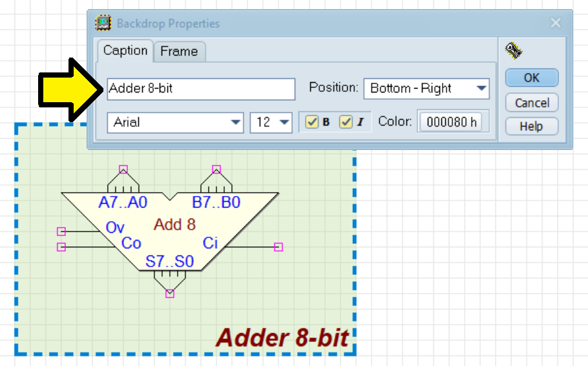The height and width of the screenshot is (366, 588).
Task: Click the Backdrop Properties window icon
Action: 103,23
